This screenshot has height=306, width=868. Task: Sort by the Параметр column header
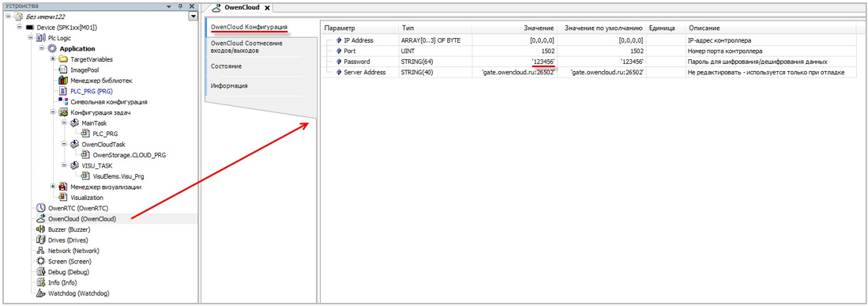coord(359,28)
